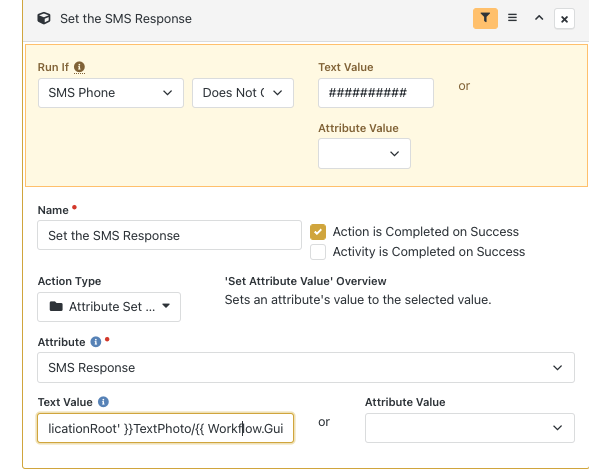Collapse the action panel with chevron up

pyautogui.click(x=539, y=18)
